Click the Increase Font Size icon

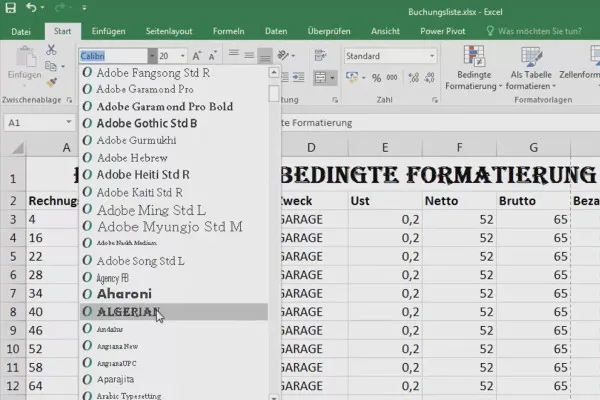[x=197, y=56]
